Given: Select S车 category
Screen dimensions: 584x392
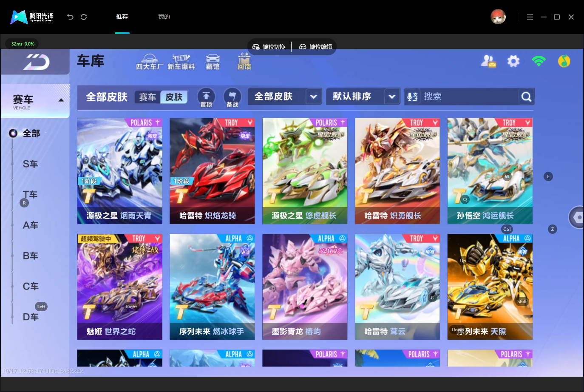Looking at the screenshot, I should (30, 164).
